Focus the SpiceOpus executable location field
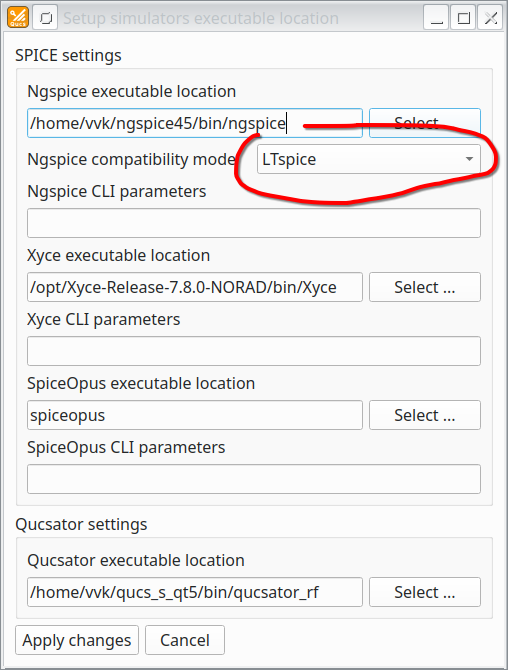508x670 pixels. 195,415
